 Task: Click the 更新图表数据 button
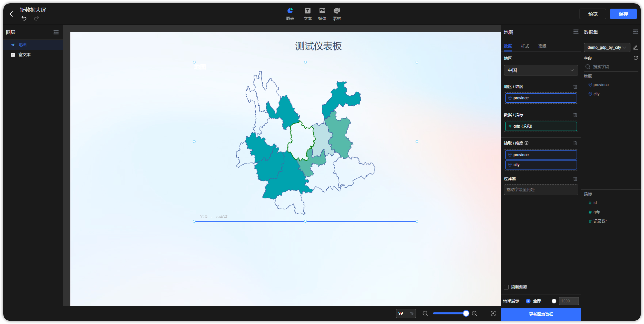click(x=541, y=314)
